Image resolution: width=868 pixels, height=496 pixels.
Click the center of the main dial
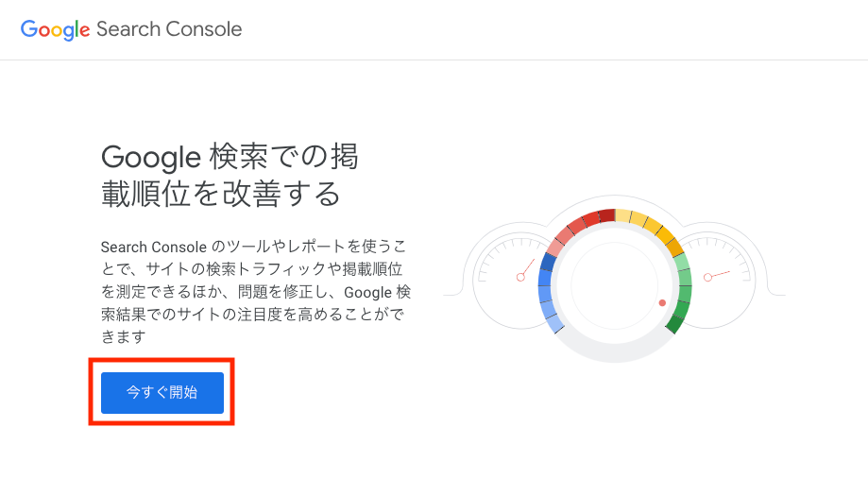615,283
